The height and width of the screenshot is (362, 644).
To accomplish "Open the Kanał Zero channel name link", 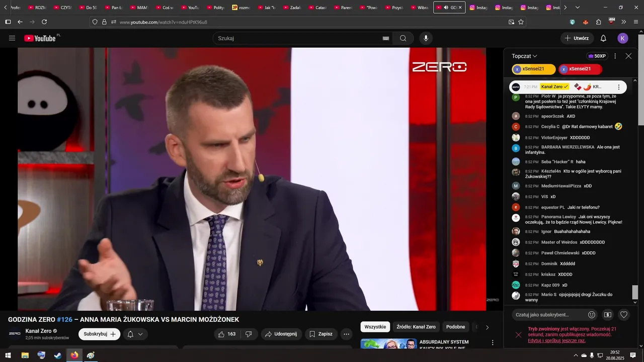I will [x=39, y=331].
